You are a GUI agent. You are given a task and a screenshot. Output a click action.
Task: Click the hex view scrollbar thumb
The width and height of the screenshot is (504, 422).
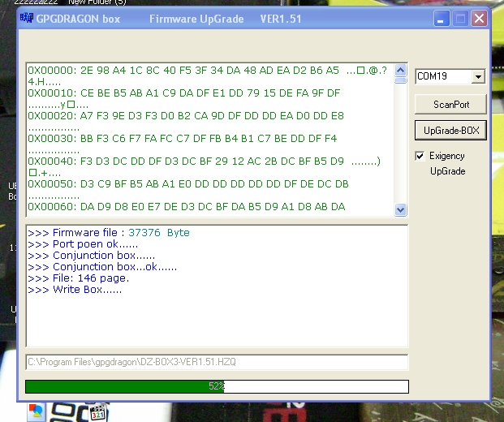400,80
